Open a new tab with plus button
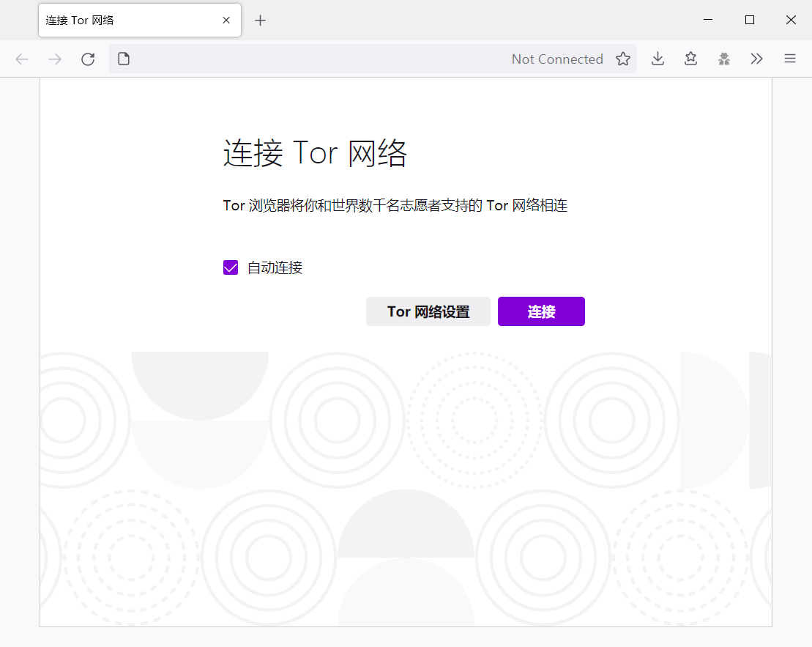The width and height of the screenshot is (812, 647). click(261, 21)
